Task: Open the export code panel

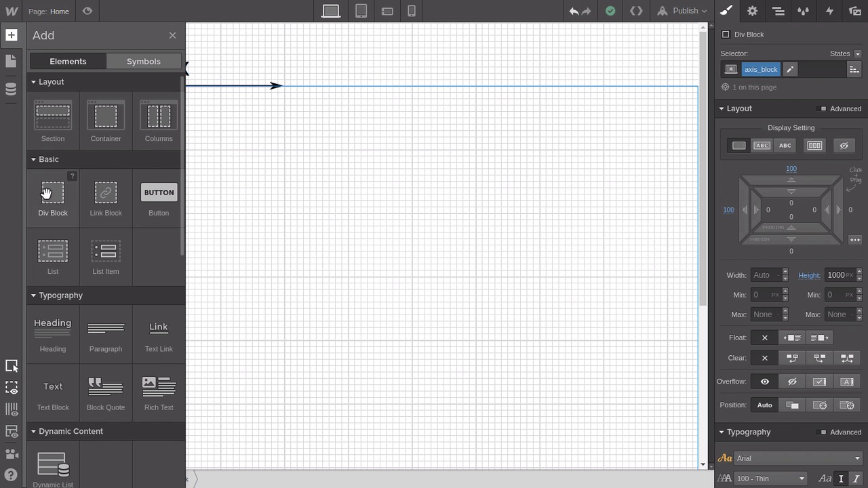Action: point(636,11)
